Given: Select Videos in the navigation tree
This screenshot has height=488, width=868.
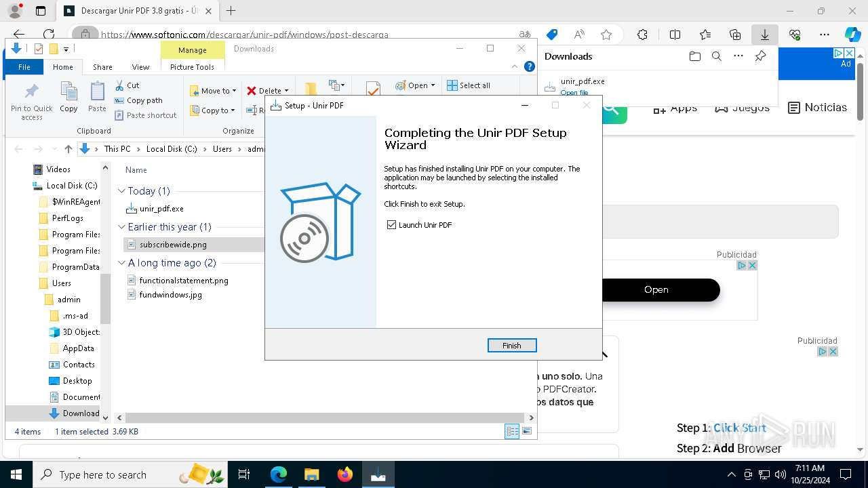Looking at the screenshot, I should click(58, 169).
